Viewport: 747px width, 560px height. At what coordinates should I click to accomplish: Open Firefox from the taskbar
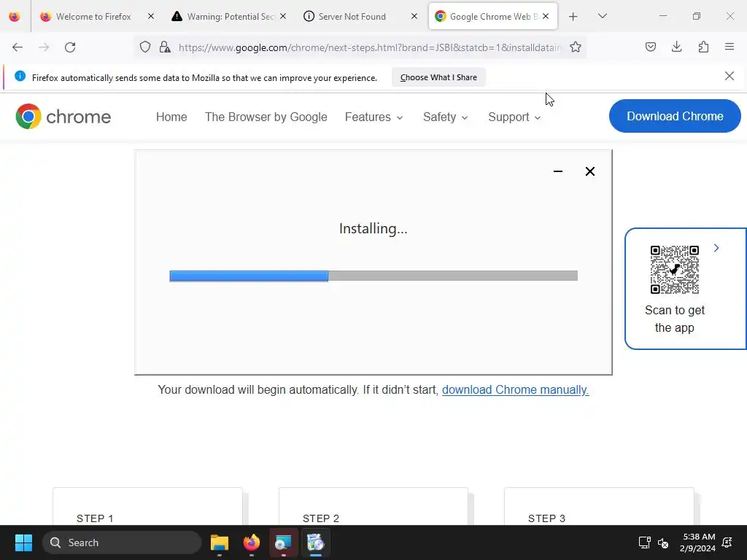(252, 542)
